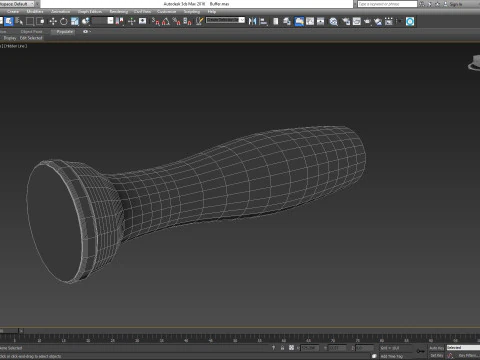Image resolution: width=480 pixels, height=360 pixels.
Task: Switch to the Object Paint ribbon tab
Action: coord(31,32)
